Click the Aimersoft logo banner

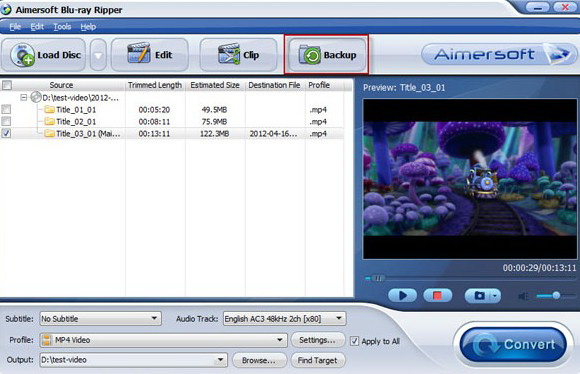point(499,54)
